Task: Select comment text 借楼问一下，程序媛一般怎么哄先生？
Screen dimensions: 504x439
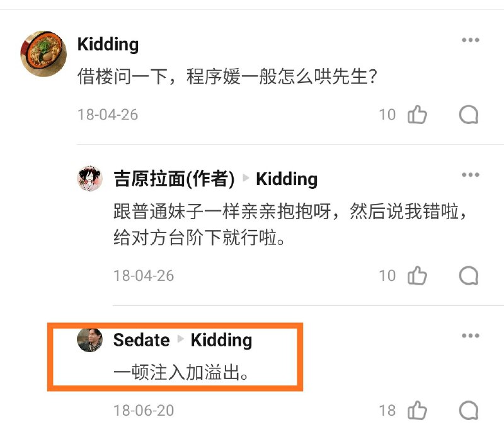Action: point(227,77)
